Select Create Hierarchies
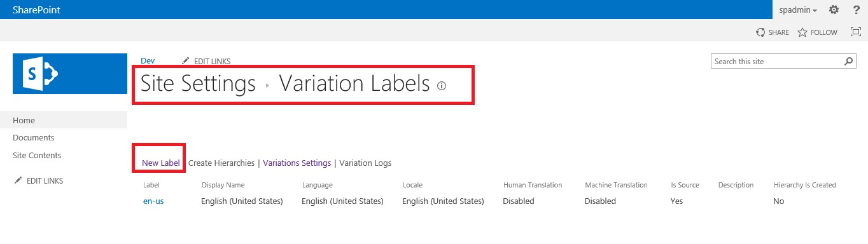This screenshot has height=244, width=868. (x=221, y=163)
